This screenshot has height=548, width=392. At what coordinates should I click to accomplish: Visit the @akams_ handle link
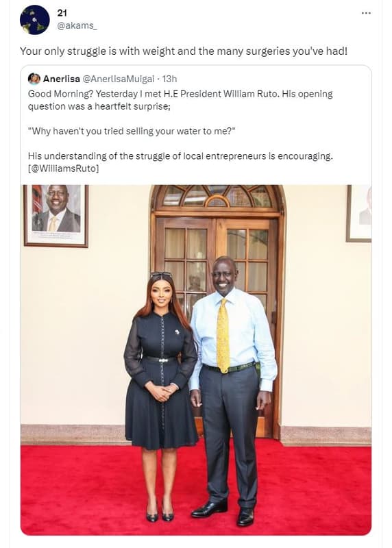pos(77,26)
